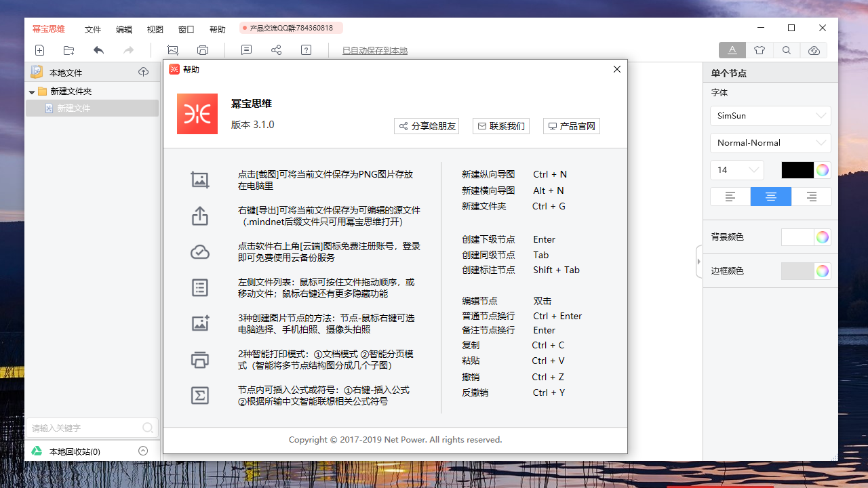868x488 pixels.
Task: Collapse the right side panel handle
Action: (699, 262)
